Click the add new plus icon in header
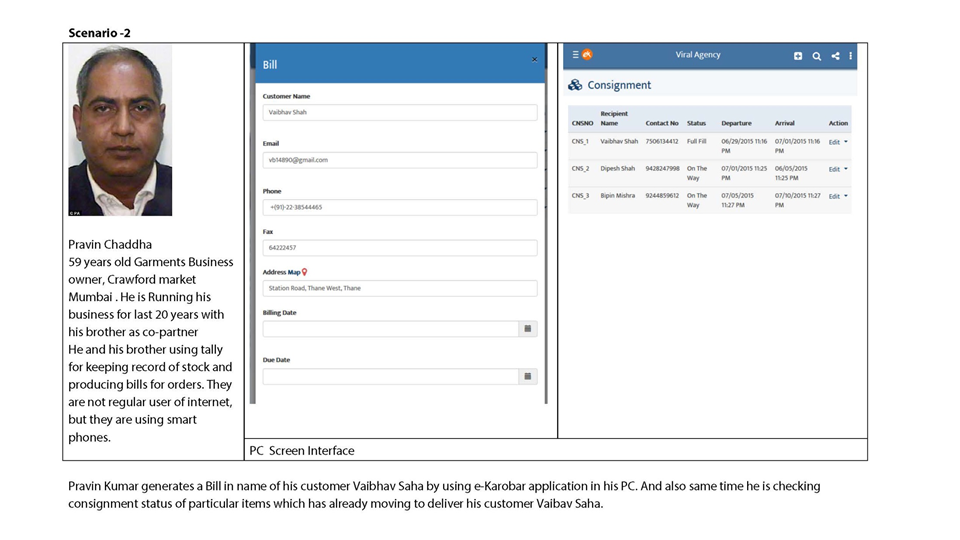 click(x=798, y=56)
